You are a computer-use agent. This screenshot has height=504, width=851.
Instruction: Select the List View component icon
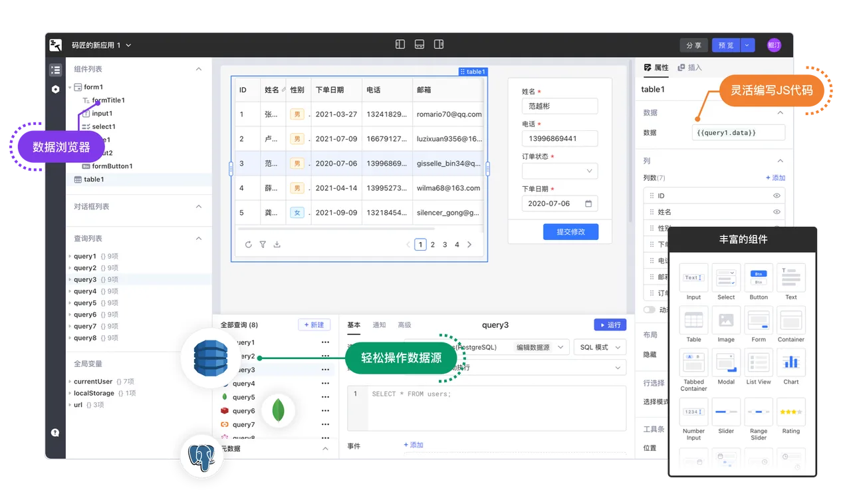coord(759,363)
